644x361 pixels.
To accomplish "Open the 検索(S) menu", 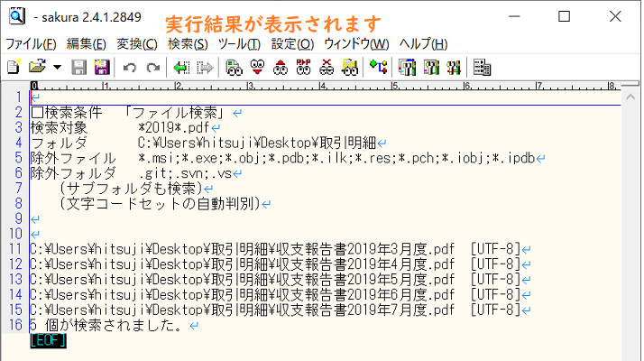I will 188,43.
